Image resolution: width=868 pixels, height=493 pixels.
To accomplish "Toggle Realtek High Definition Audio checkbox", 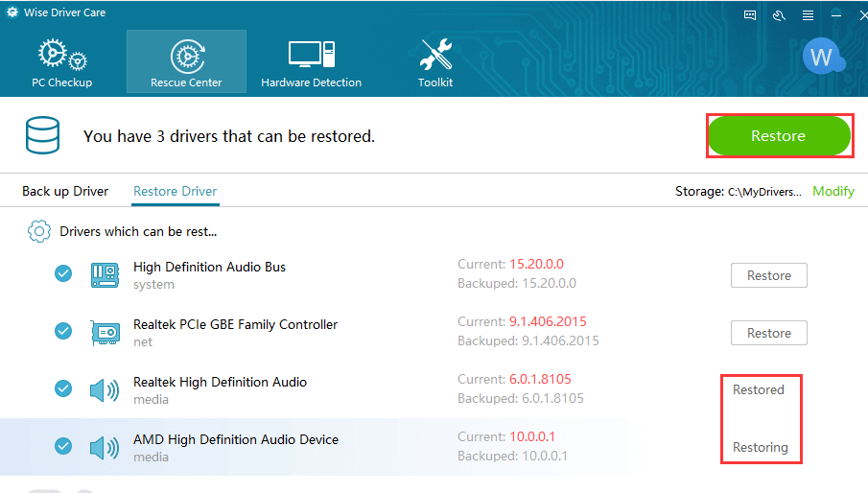I will click(63, 388).
